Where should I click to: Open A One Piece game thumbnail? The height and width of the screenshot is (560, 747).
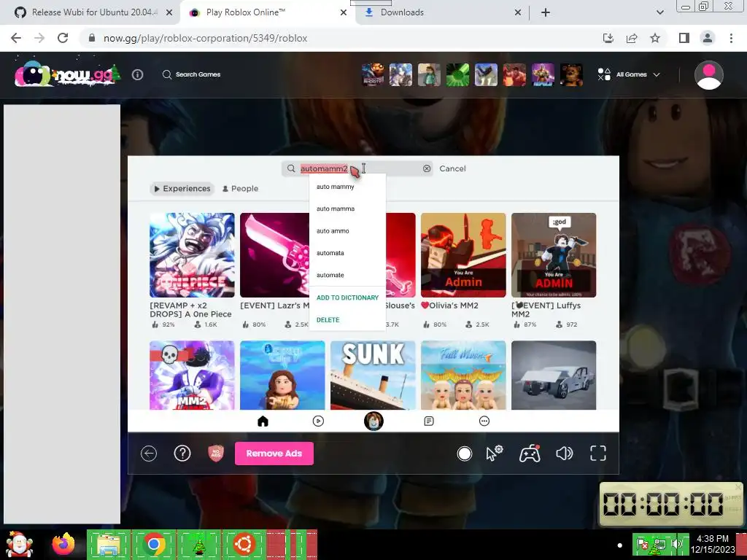192,255
